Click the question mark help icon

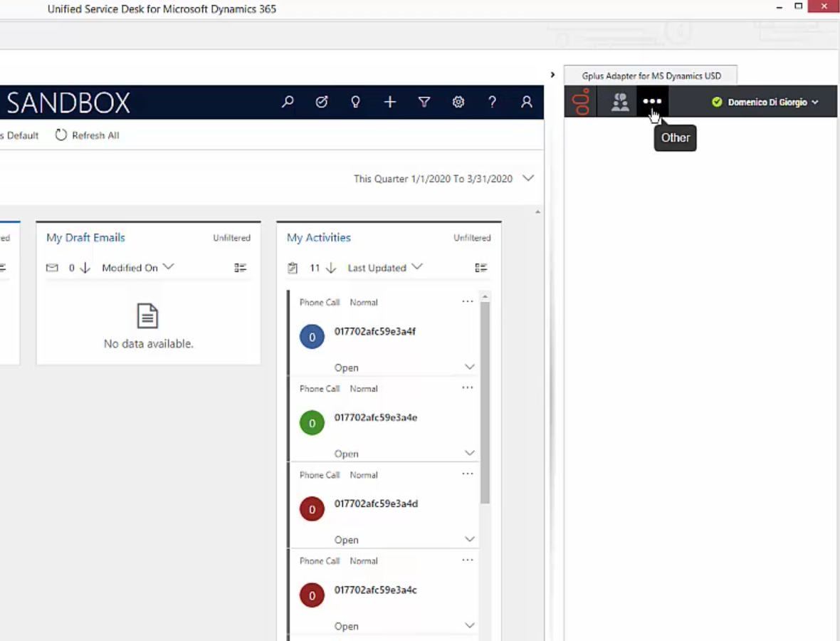point(493,101)
